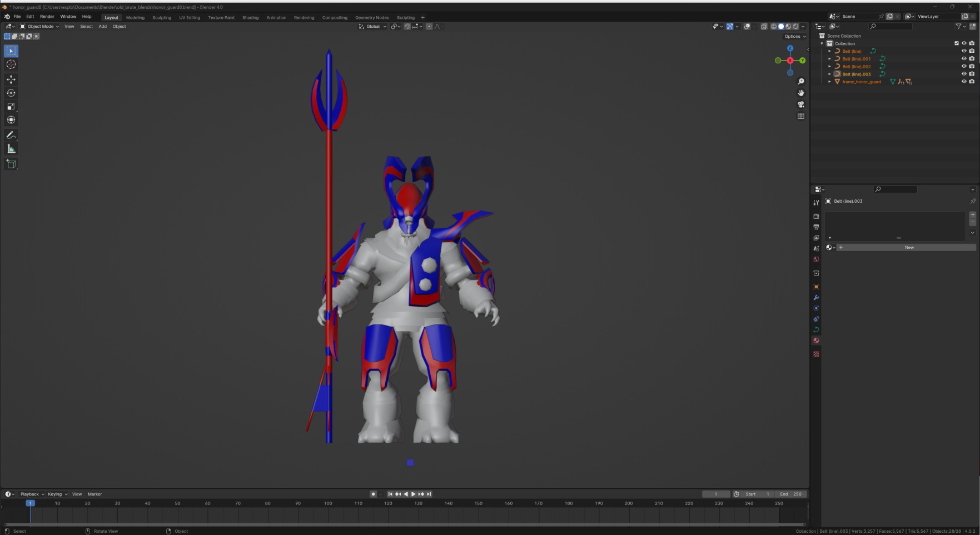Open the Scene properties tab
The height and width of the screenshot is (535, 980).
816,248
